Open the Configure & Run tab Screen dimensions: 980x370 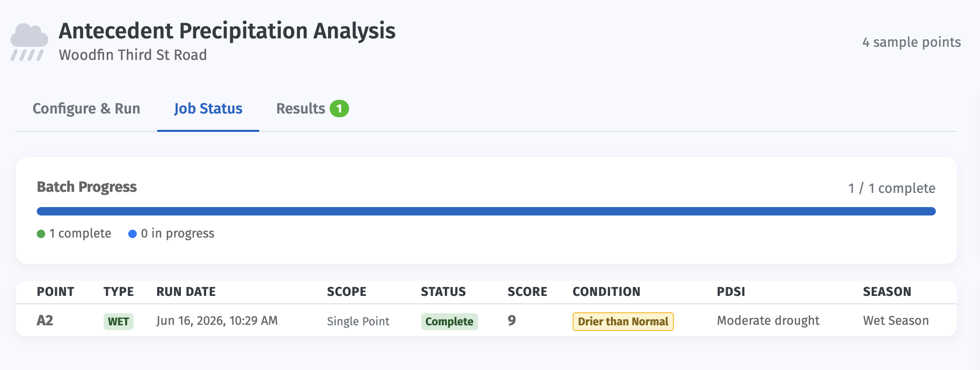(86, 109)
